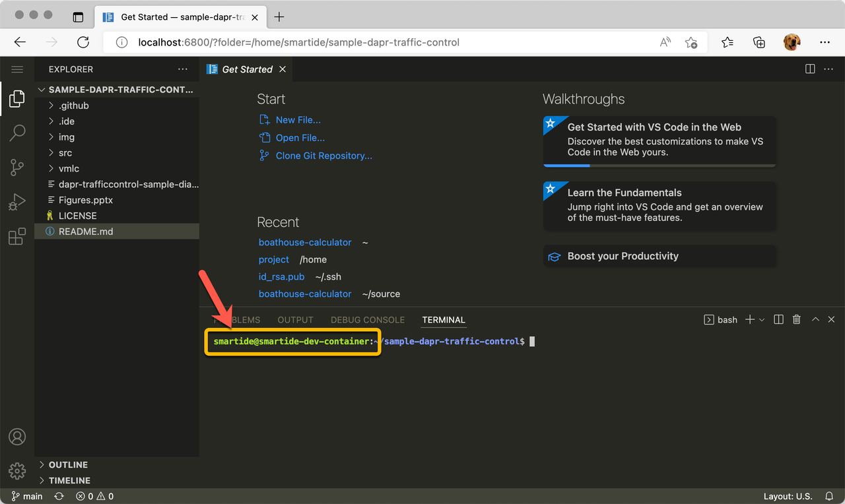The image size is (845, 504).
Task: Maximize the panel size with up chevron
Action: [x=815, y=319]
